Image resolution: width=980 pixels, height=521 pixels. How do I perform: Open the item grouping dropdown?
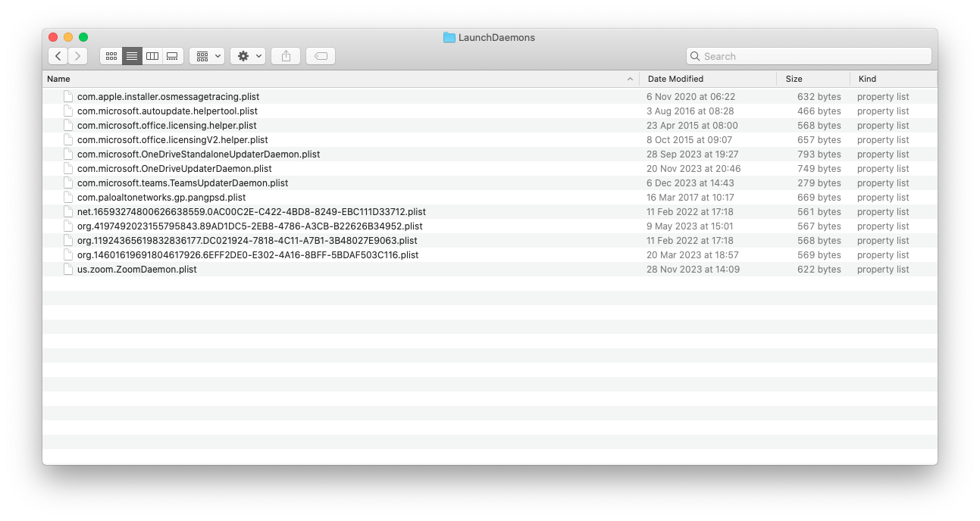click(206, 55)
